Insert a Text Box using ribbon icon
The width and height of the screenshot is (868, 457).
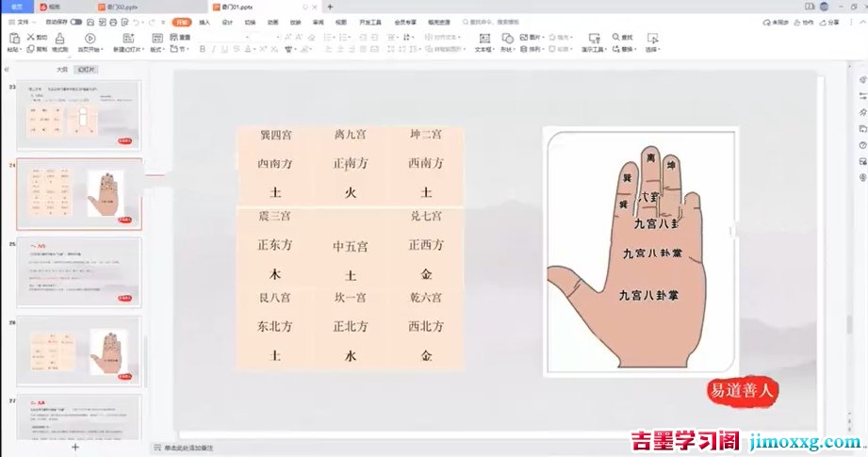pos(484,39)
